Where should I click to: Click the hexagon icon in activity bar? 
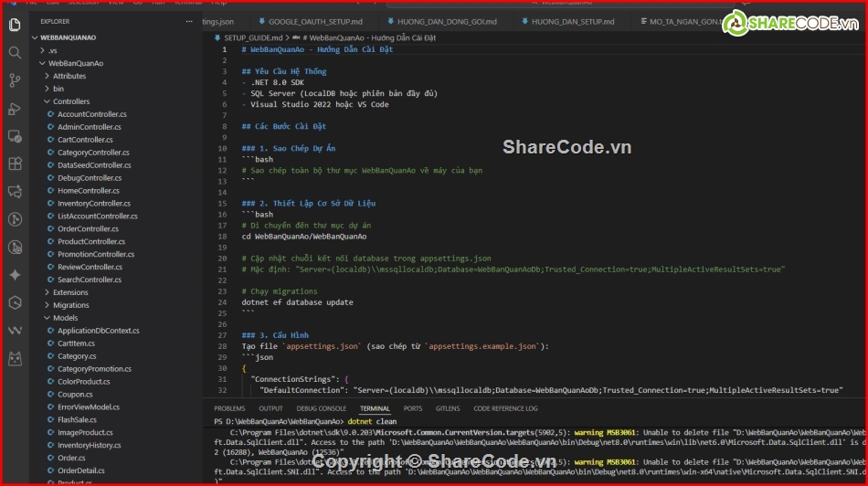point(15,302)
